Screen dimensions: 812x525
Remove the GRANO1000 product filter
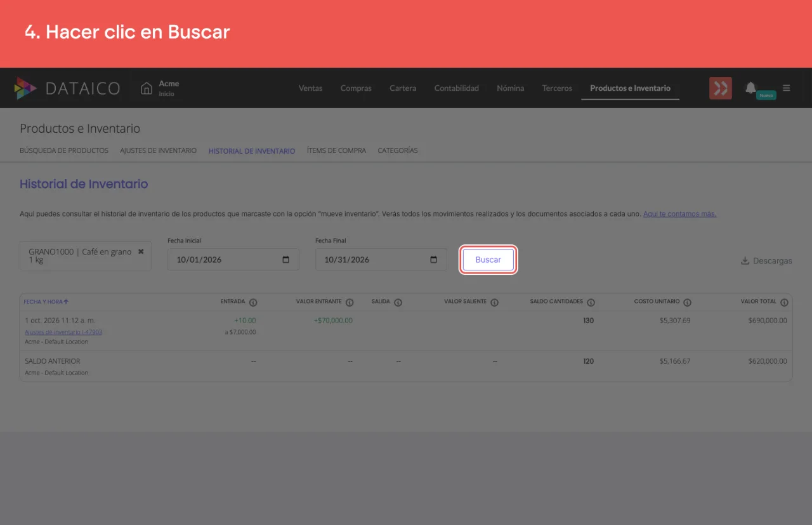click(141, 251)
